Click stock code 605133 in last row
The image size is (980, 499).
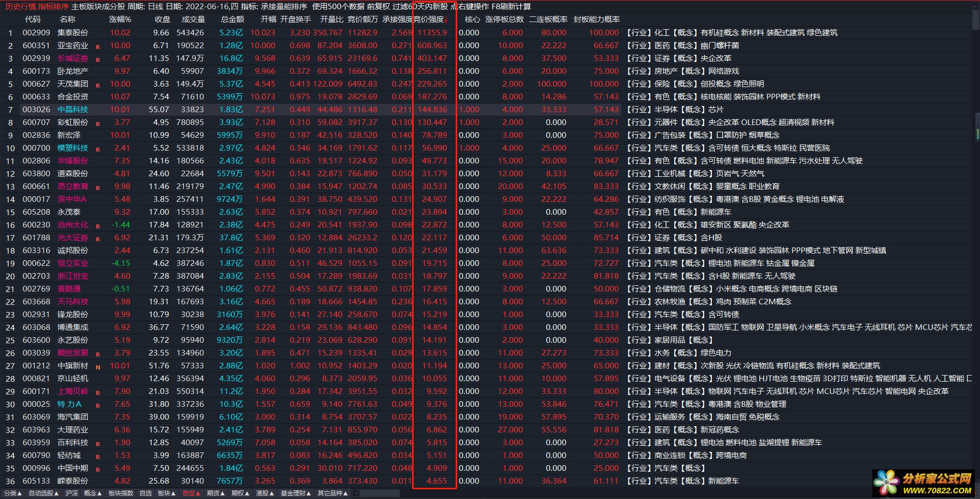point(36,481)
